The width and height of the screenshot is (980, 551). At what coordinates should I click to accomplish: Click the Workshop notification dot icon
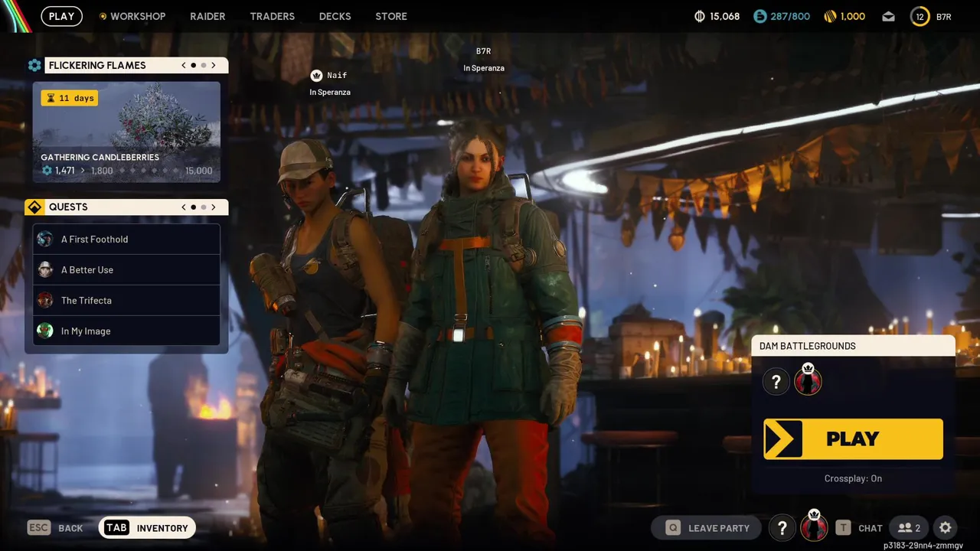point(103,16)
